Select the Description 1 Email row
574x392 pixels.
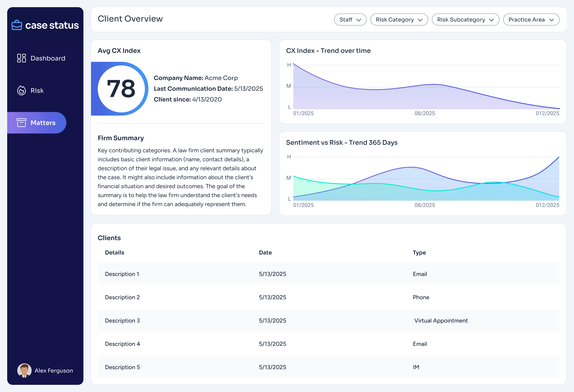[x=328, y=274]
